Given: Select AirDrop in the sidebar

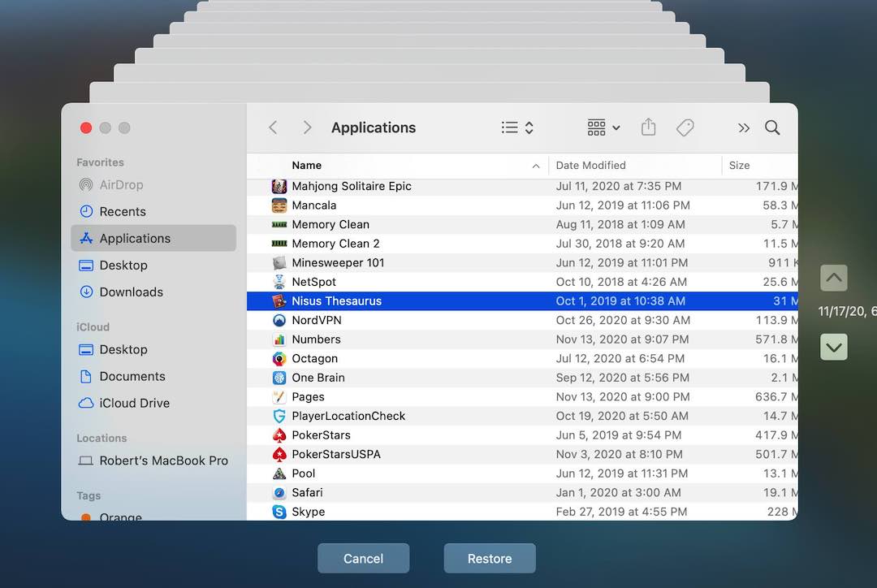Looking at the screenshot, I should click(x=153, y=184).
